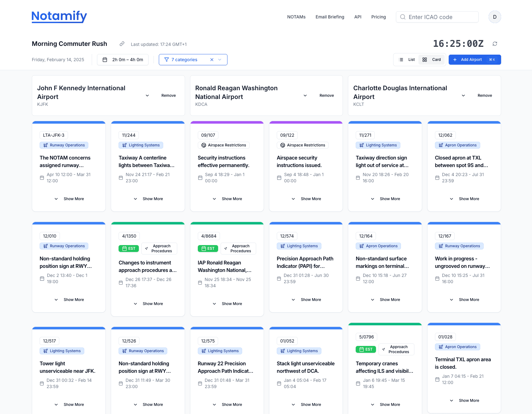Click Runway Operations tag on LTA-JFK-3
The width and height of the screenshot is (532, 414).
tap(64, 145)
